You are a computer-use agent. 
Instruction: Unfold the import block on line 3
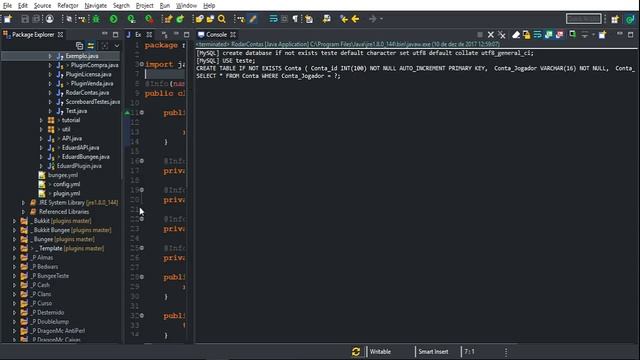click(x=141, y=64)
